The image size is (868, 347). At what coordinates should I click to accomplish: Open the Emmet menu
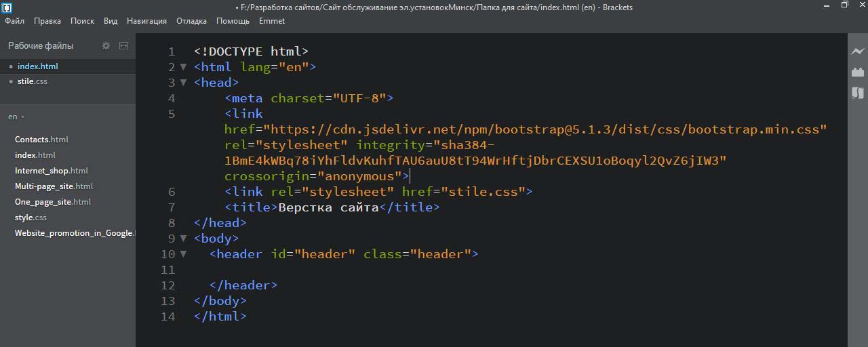click(271, 21)
